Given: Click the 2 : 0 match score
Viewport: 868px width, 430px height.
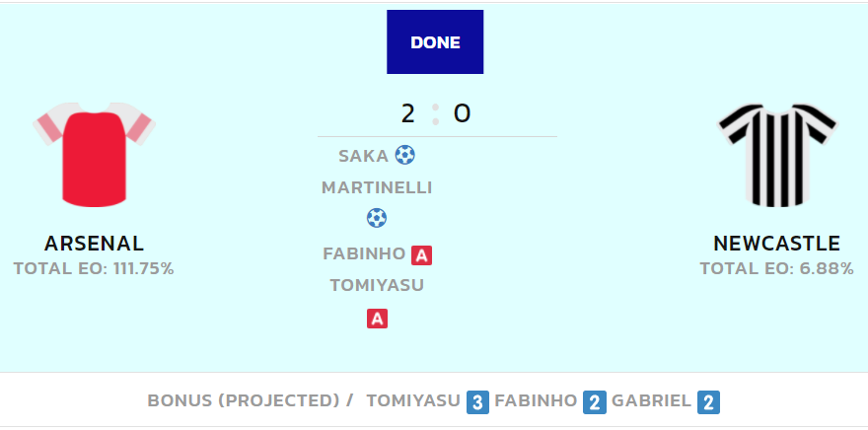Looking at the screenshot, I should pos(436,114).
